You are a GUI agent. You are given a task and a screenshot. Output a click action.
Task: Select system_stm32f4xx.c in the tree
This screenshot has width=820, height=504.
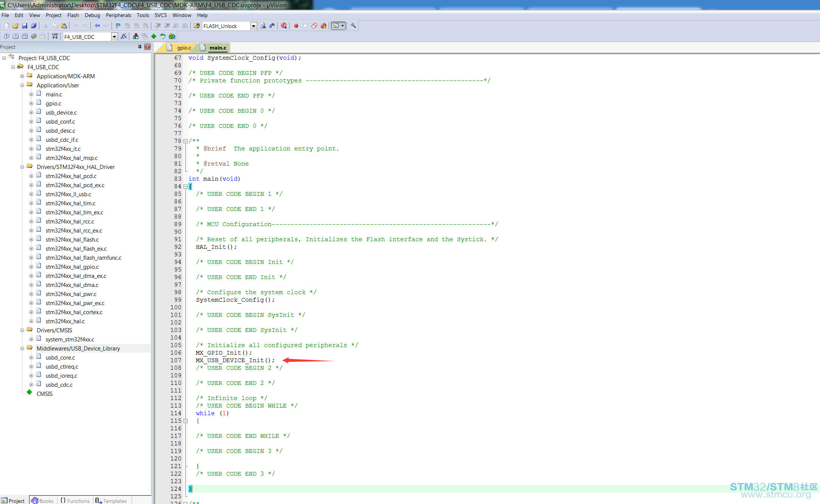coord(70,340)
